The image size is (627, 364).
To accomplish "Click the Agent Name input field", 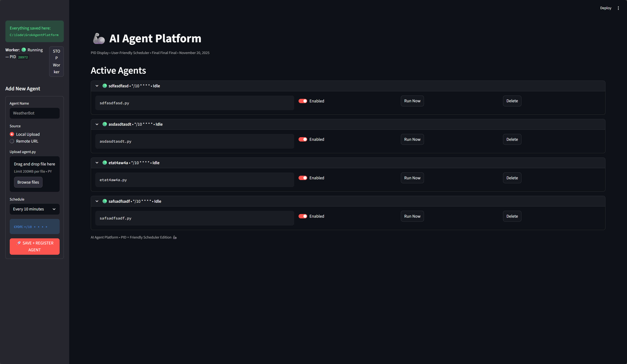I will [x=34, y=113].
